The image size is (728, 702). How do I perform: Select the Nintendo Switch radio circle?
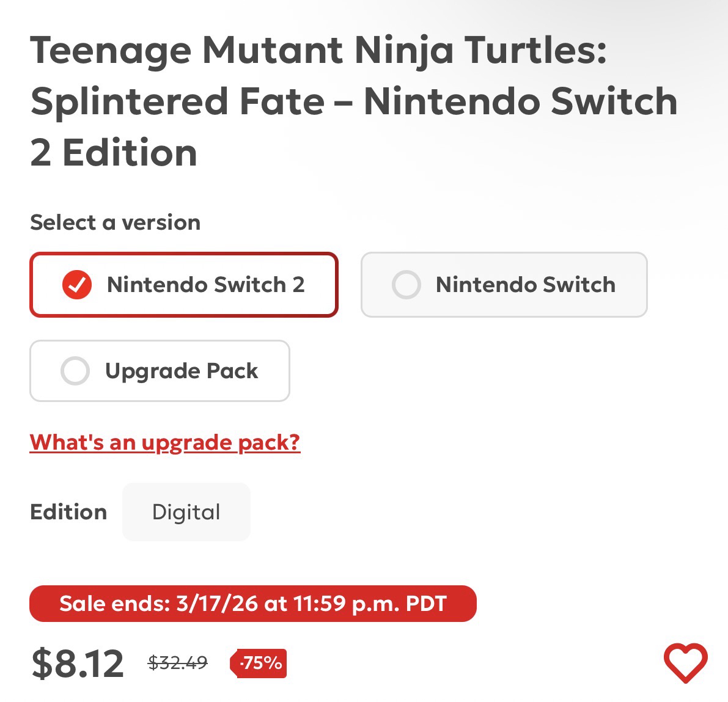click(406, 285)
